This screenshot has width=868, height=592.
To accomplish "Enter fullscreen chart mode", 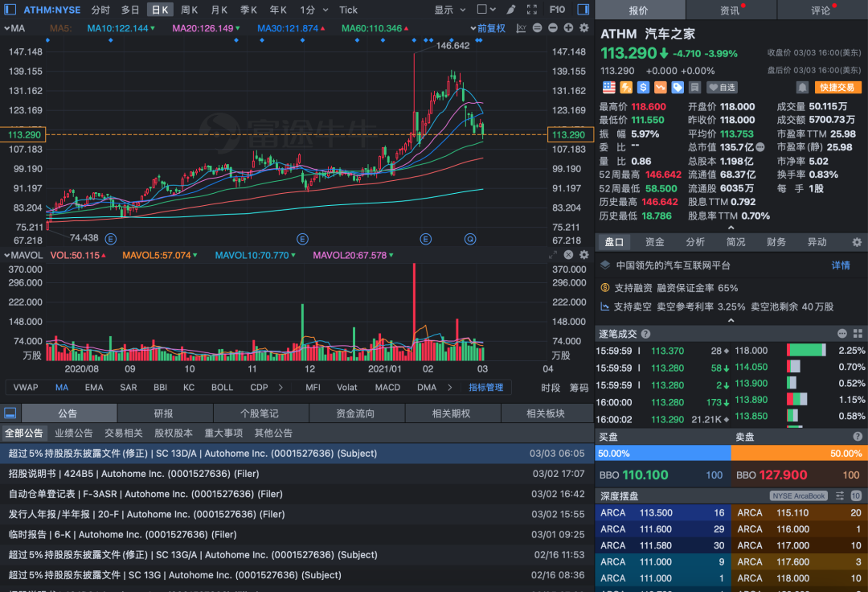I will pos(532,10).
